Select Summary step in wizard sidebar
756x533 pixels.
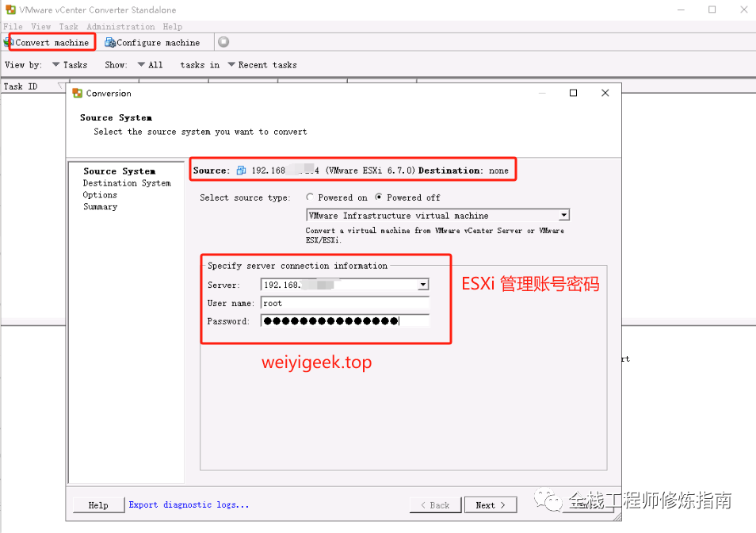(x=101, y=206)
